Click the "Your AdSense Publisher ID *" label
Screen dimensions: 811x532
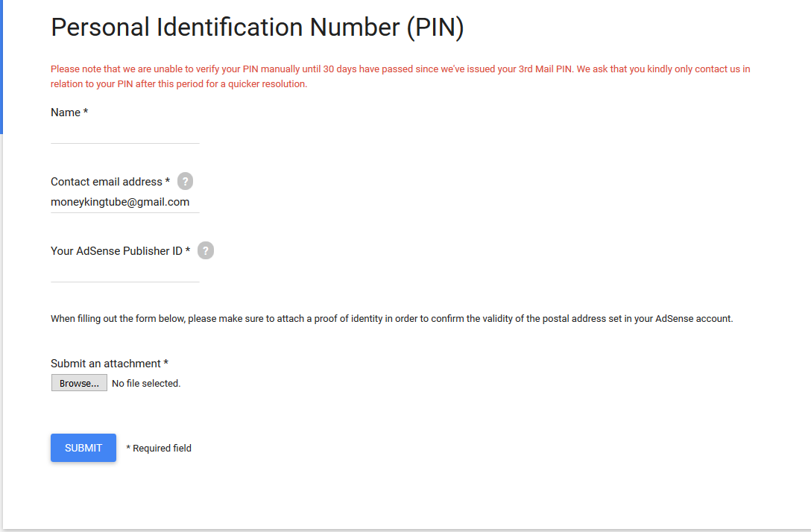[x=120, y=251]
